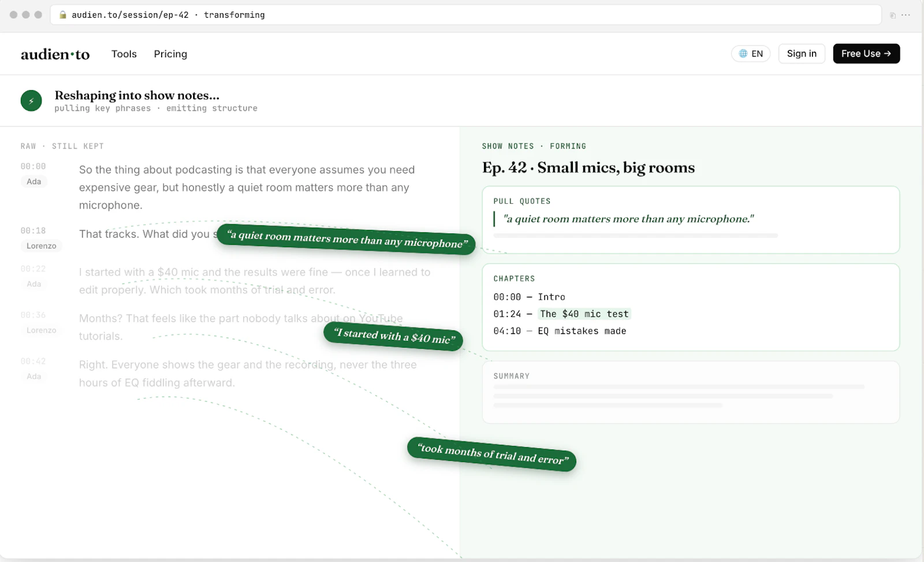
Task: Click the transcript line "Months? That feels like the part"
Action: coord(241,327)
